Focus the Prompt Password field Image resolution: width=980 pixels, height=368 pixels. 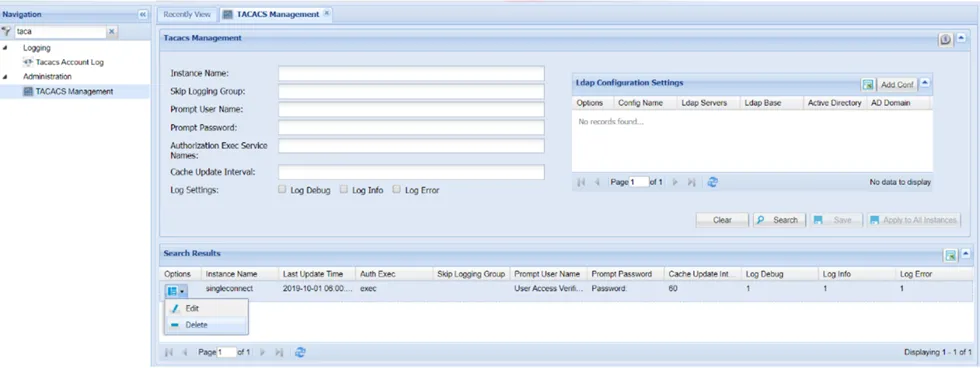[411, 127]
